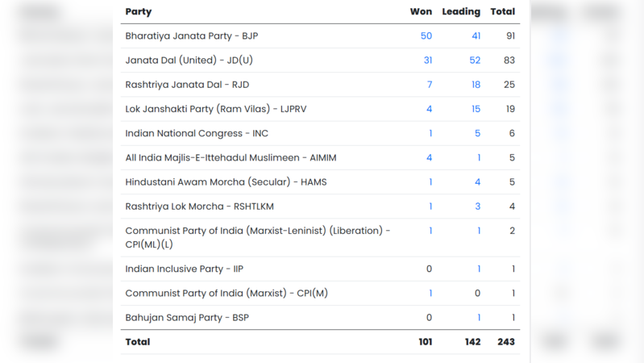Image resolution: width=644 pixels, height=363 pixels.
Task: Click the Party column header
Action: click(x=139, y=12)
